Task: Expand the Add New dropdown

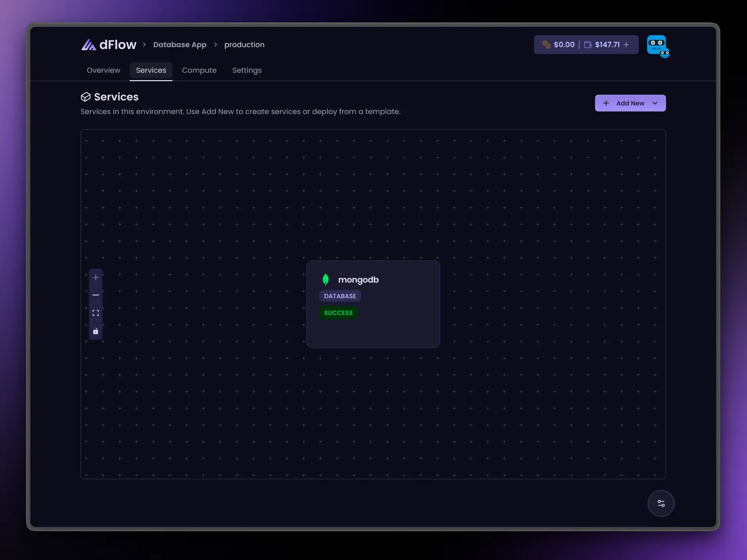Action: (630, 103)
